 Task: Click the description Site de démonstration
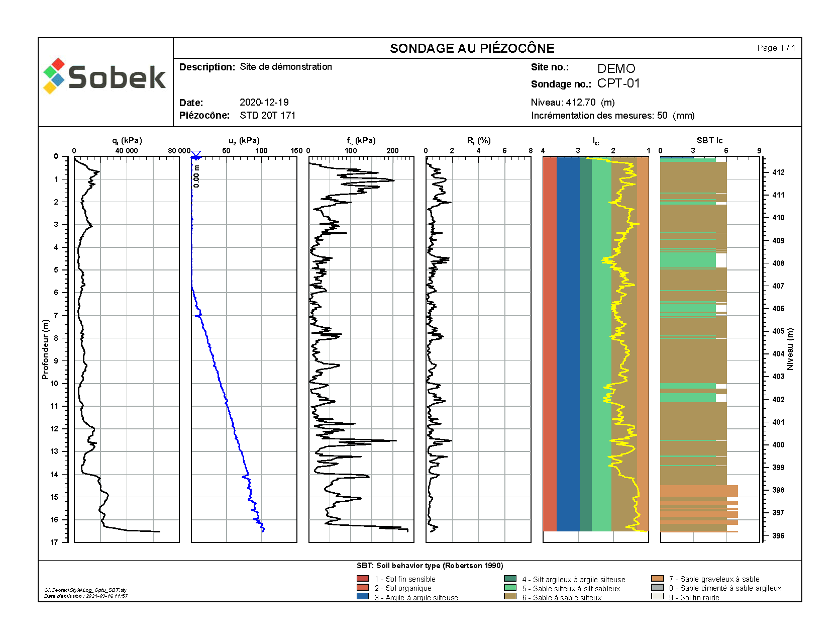pos(286,66)
